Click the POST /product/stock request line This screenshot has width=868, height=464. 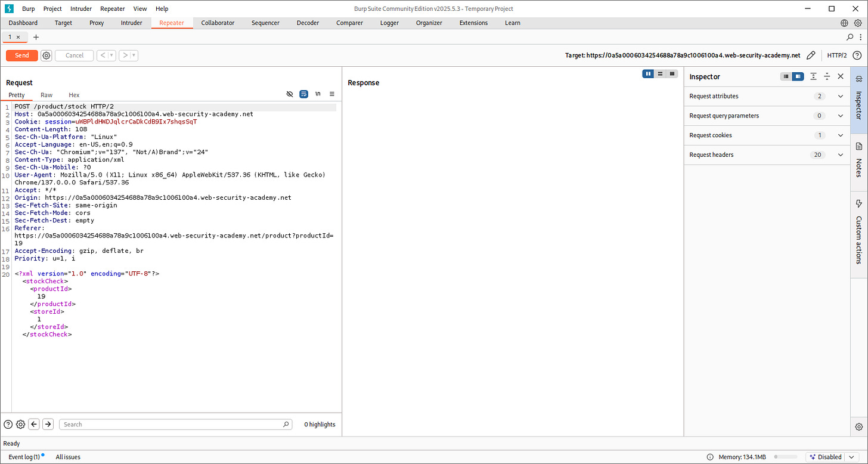(x=64, y=107)
